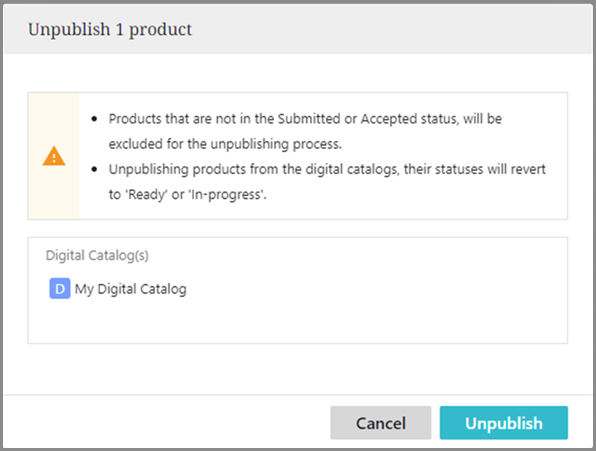This screenshot has height=451, width=596.
Task: Click the gray dialog header bar
Action: (x=298, y=29)
